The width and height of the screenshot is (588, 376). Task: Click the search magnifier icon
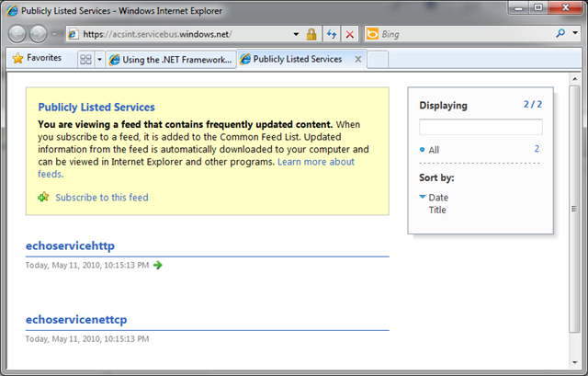[x=560, y=34]
